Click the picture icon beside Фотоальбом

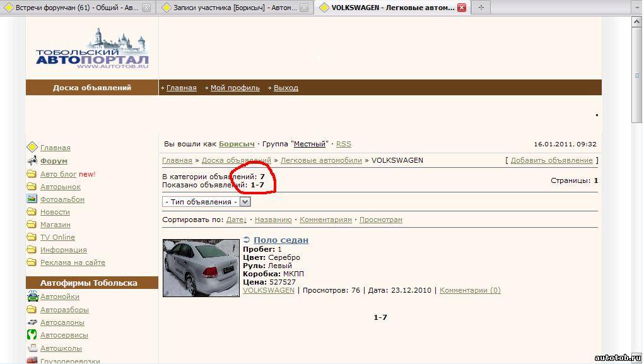(32, 199)
